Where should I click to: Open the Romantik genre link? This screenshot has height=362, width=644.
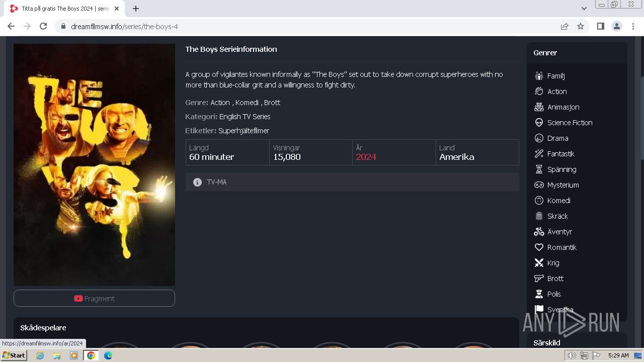(562, 247)
